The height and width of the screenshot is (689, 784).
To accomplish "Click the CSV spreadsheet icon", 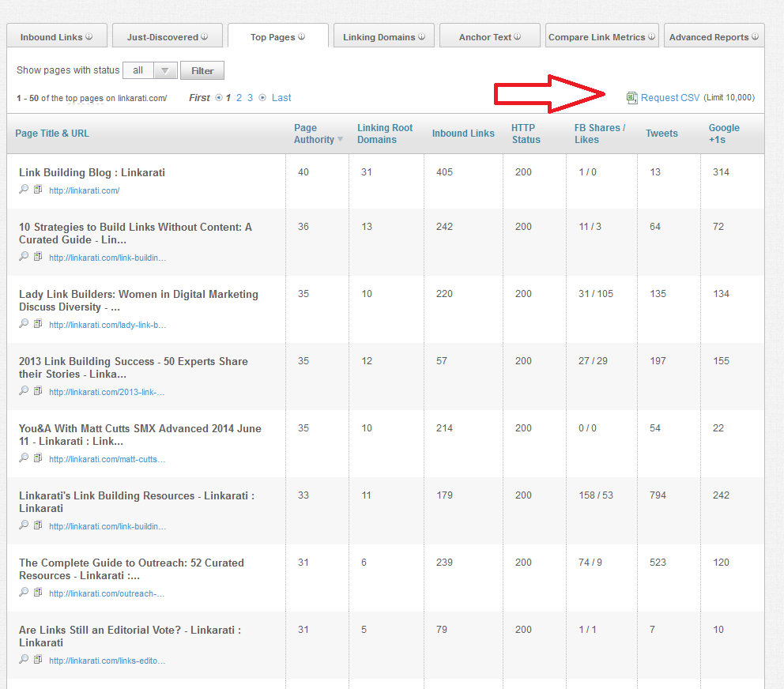I will [632, 98].
